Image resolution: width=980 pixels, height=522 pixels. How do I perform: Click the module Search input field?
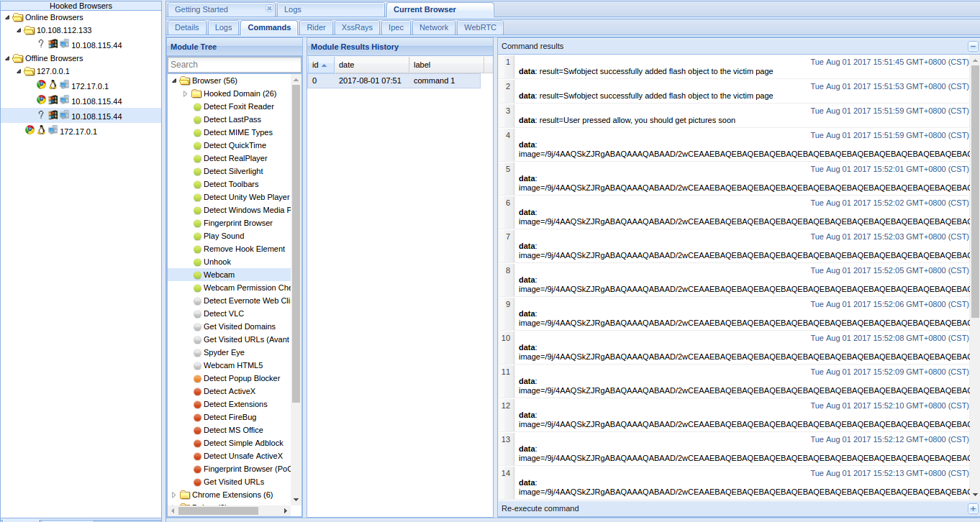[234, 64]
